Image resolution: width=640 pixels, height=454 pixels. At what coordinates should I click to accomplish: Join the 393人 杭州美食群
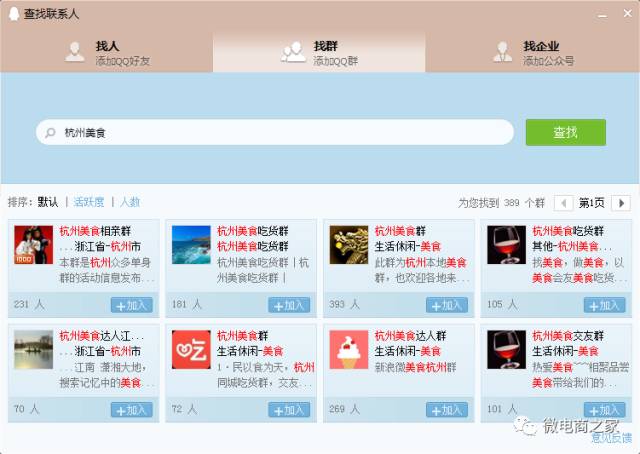(447, 305)
